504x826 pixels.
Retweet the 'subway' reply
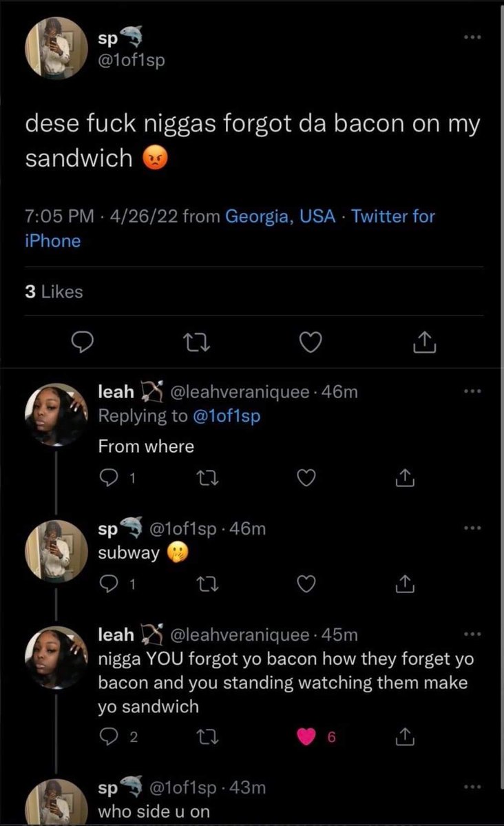(x=207, y=584)
